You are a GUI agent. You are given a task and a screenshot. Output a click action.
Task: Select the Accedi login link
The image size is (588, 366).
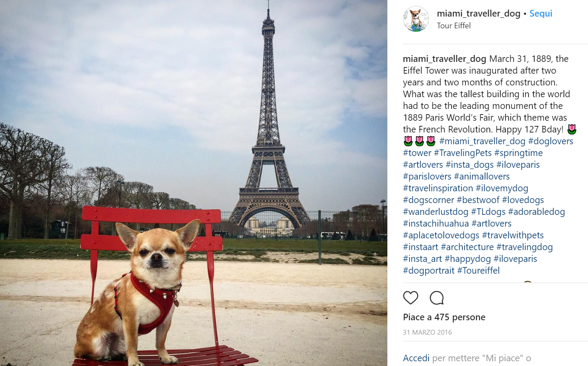pos(417,358)
